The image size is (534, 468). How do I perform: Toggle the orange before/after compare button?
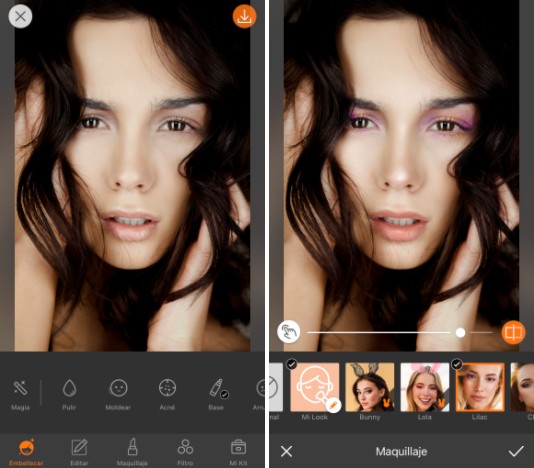513,332
